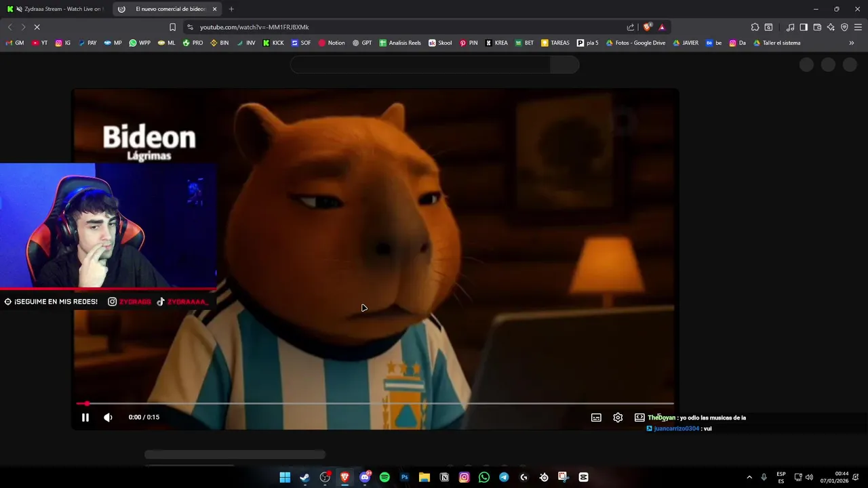Toggle the browser sidebar panel
The image size is (868, 488).
(x=804, y=27)
